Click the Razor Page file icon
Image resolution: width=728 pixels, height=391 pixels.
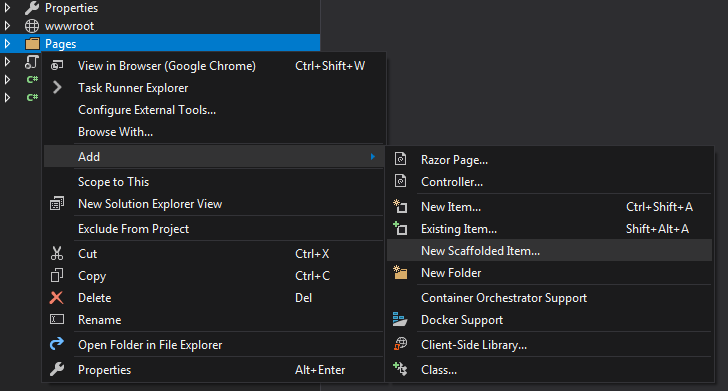coord(400,159)
